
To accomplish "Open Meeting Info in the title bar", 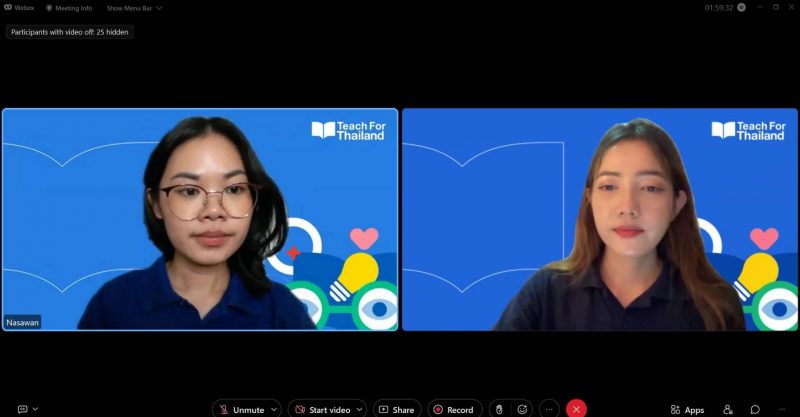I will 71,8.
